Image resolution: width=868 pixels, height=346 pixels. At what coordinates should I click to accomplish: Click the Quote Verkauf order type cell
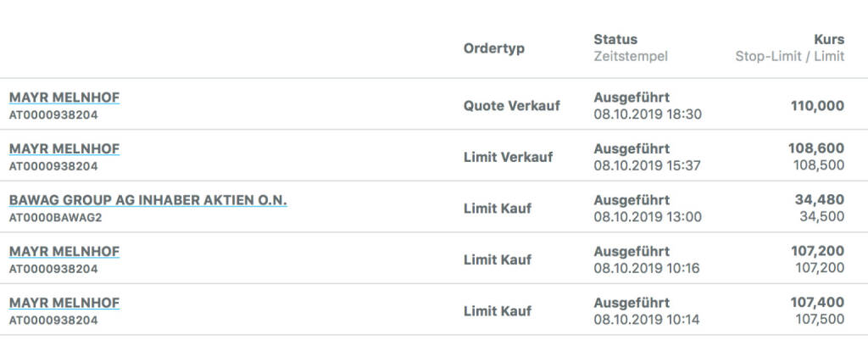[512, 106]
